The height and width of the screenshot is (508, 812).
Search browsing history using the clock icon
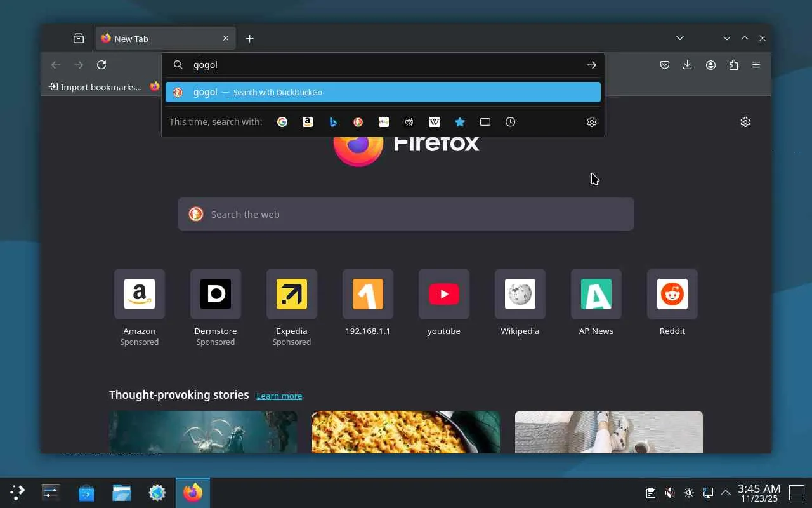[x=511, y=122]
